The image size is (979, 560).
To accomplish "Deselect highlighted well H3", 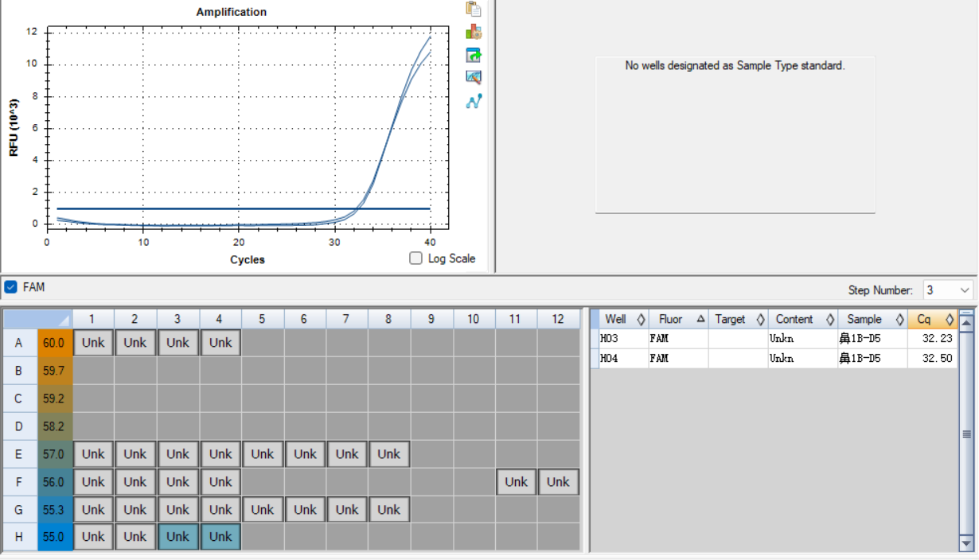I will 177,537.
